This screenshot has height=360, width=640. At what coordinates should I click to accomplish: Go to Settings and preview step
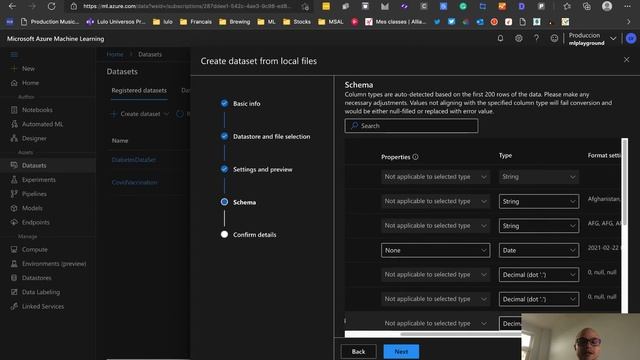pos(262,169)
